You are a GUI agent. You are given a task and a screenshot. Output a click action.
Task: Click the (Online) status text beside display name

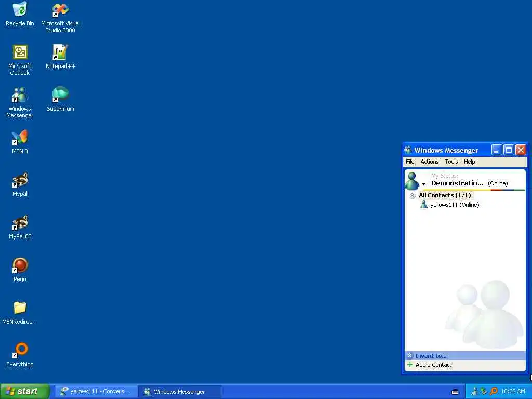(498, 183)
